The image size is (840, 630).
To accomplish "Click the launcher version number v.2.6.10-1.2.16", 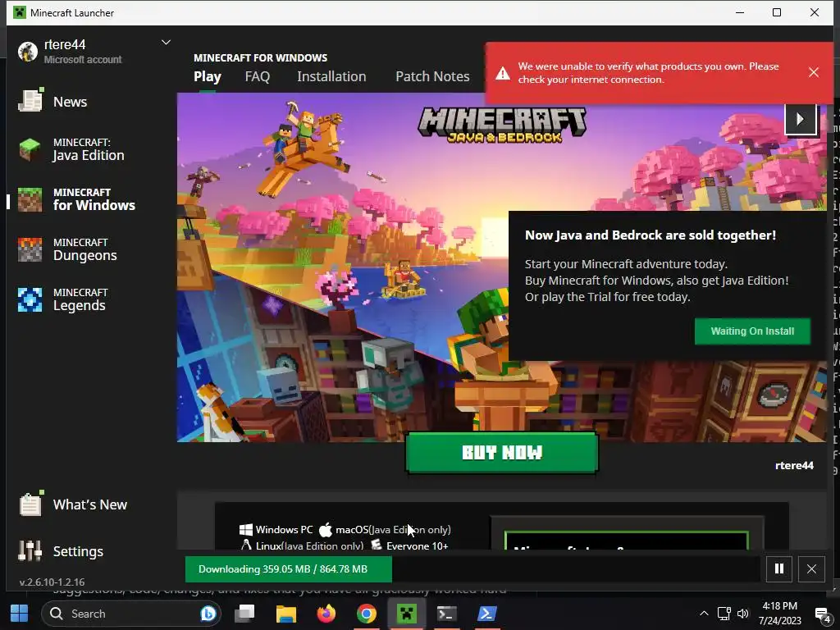I will click(x=52, y=582).
